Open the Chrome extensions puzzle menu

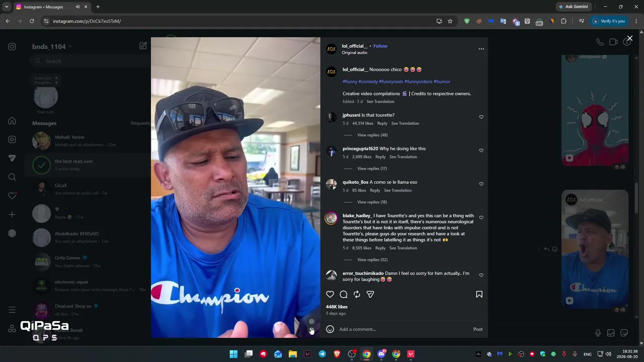tap(563, 21)
